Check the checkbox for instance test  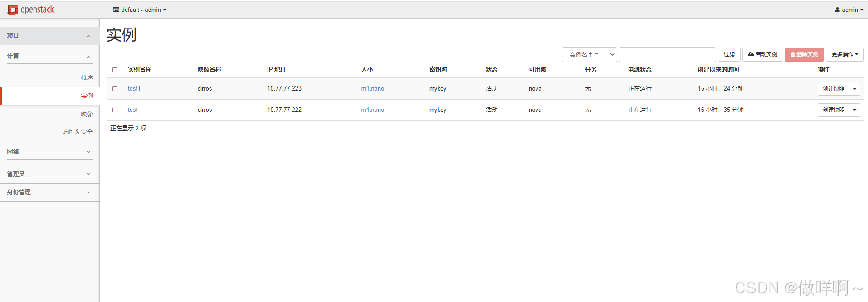coord(115,110)
